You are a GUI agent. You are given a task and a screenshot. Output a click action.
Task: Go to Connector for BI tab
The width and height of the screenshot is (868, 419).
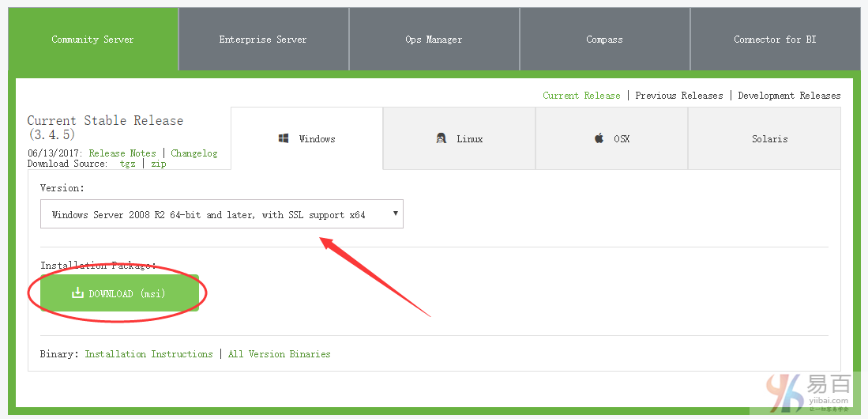tap(775, 40)
